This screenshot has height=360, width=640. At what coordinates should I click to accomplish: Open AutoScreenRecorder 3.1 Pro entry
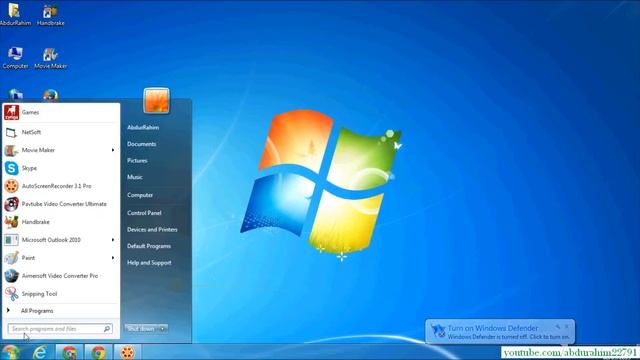click(61, 186)
